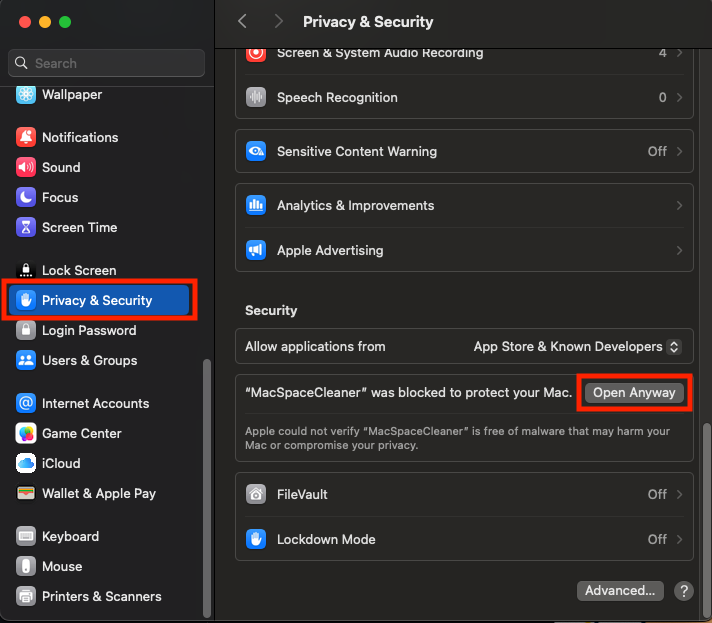Image resolution: width=712 pixels, height=623 pixels.
Task: Click the FileVault house icon
Action: coord(256,494)
